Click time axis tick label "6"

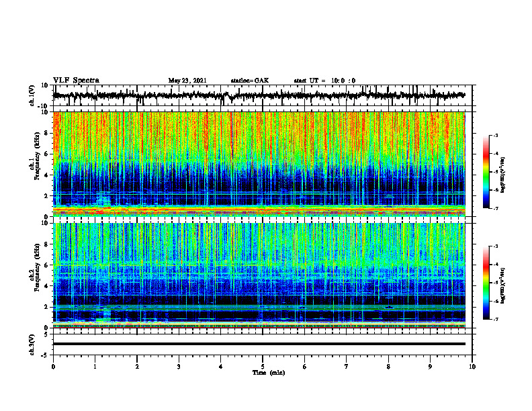point(305,367)
